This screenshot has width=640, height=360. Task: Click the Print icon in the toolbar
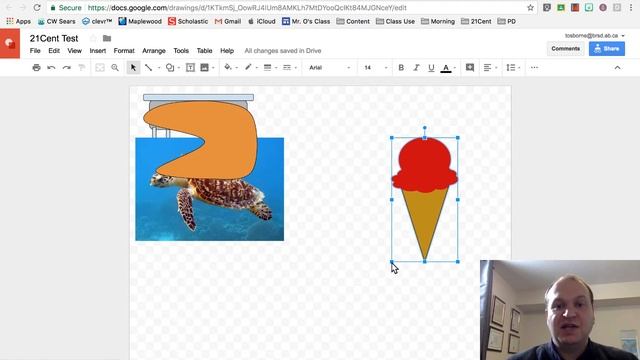[x=36, y=67]
